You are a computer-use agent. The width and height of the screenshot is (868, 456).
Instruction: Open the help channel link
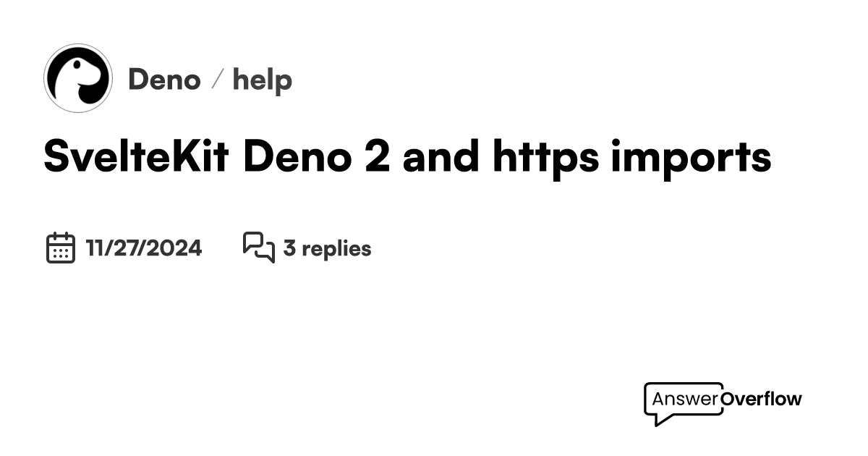263,80
